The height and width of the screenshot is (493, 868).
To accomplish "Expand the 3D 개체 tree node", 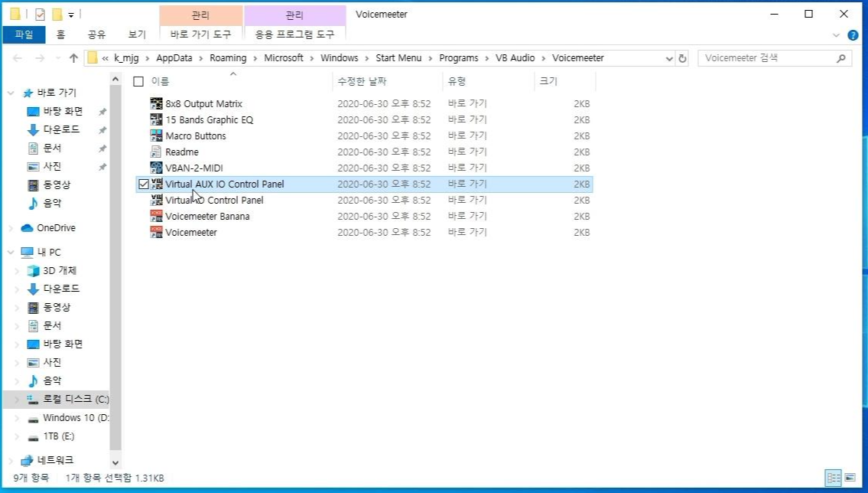I will (x=17, y=270).
